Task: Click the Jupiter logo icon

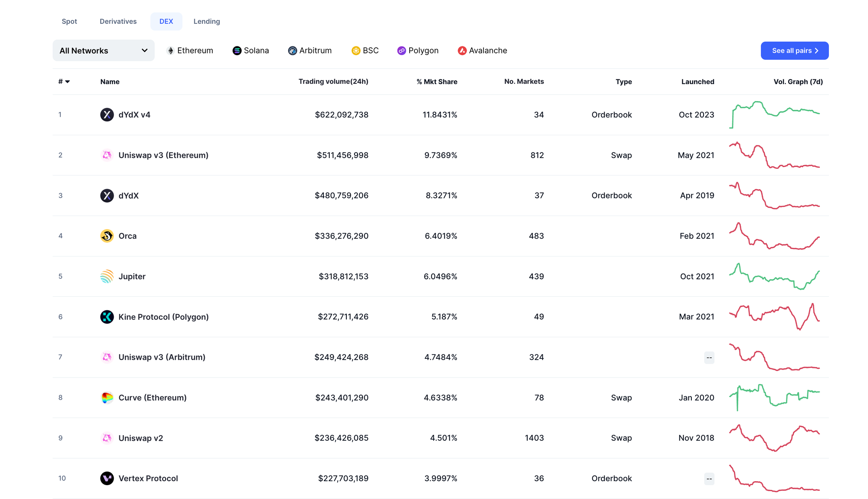Action: (x=107, y=276)
